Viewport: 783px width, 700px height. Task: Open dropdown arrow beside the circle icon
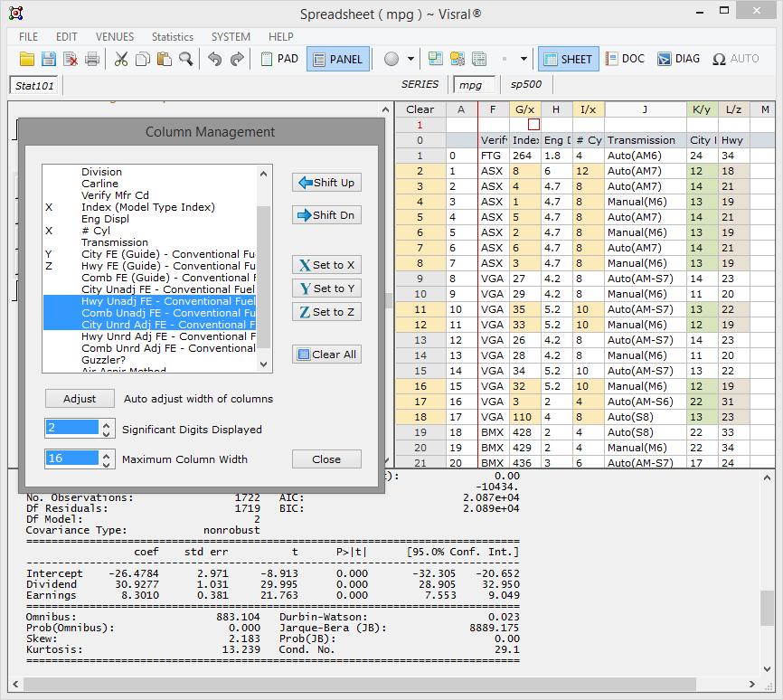[411, 60]
